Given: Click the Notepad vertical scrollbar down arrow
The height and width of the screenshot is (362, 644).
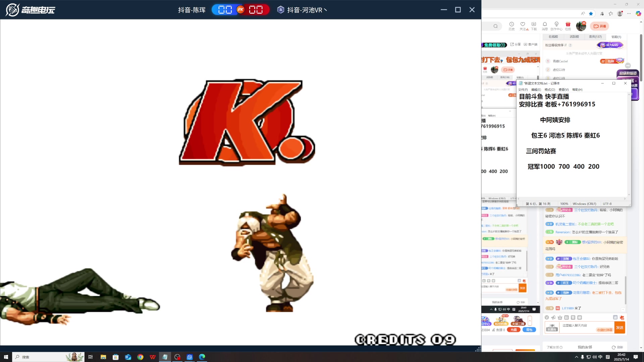Looking at the screenshot, I should pyautogui.click(x=629, y=194).
